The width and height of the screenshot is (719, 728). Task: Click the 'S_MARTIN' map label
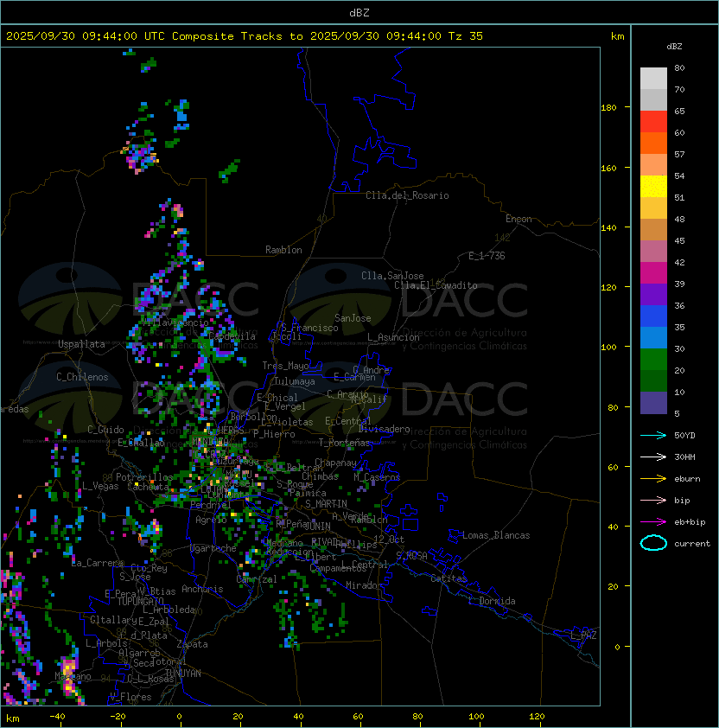[326, 504]
